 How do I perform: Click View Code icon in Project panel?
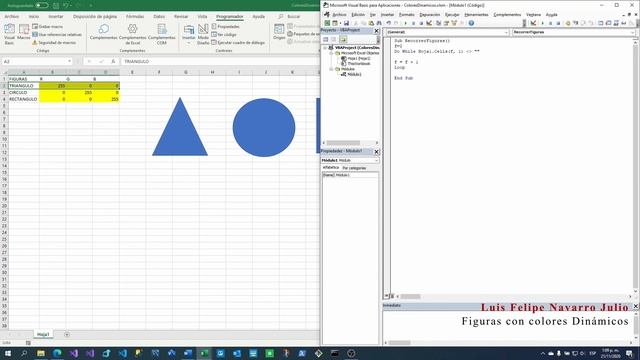click(326, 39)
